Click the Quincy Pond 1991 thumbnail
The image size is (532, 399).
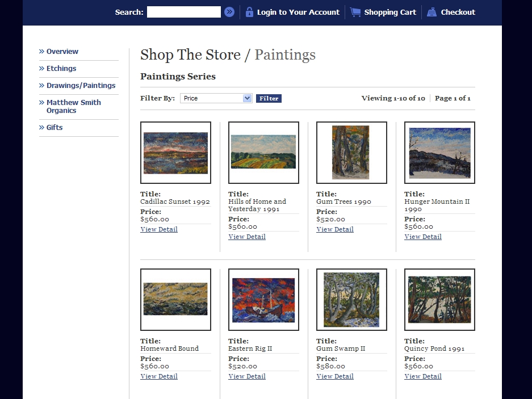[439, 300]
